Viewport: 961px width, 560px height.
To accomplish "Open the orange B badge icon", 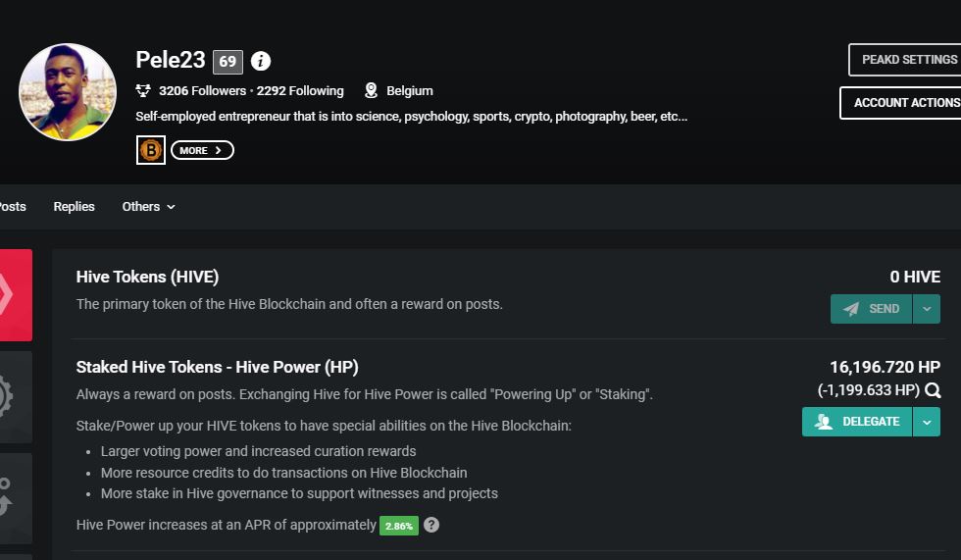I will coord(151,150).
